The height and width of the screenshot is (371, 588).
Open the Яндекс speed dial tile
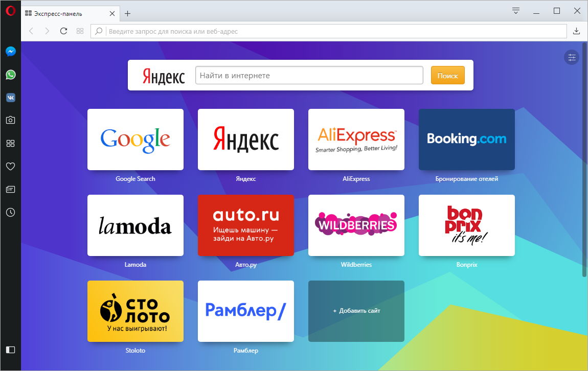(x=245, y=140)
